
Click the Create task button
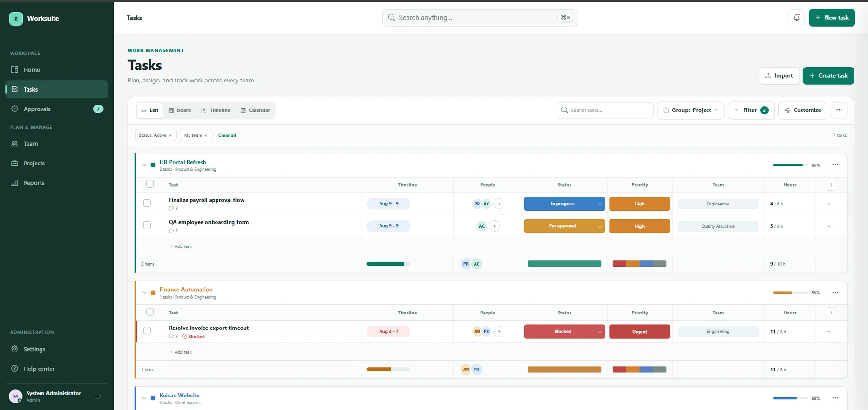tap(828, 76)
